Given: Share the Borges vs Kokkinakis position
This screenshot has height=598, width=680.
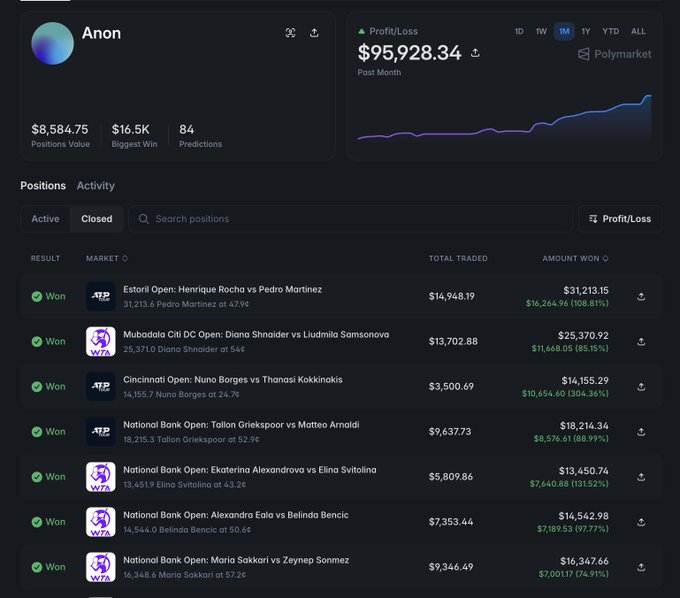Looking at the screenshot, I should [641, 386].
